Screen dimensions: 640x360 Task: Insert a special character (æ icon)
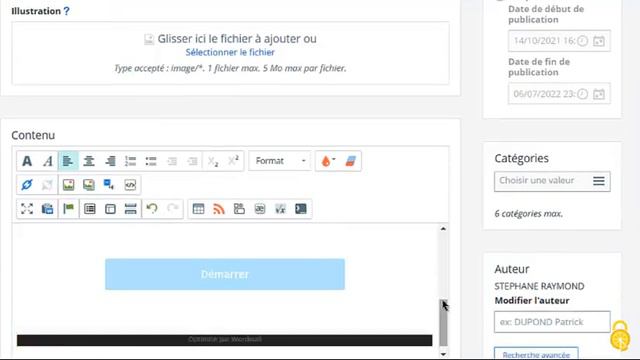pyautogui.click(x=260, y=209)
